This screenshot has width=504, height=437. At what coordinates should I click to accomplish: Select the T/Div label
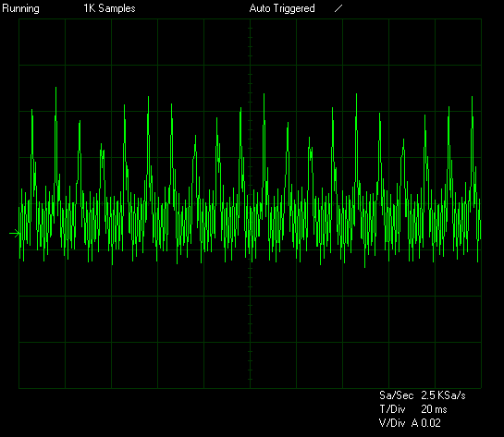(392, 409)
